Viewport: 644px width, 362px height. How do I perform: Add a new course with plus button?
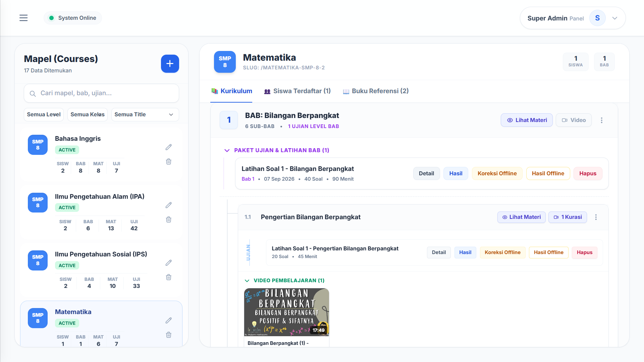(x=170, y=64)
